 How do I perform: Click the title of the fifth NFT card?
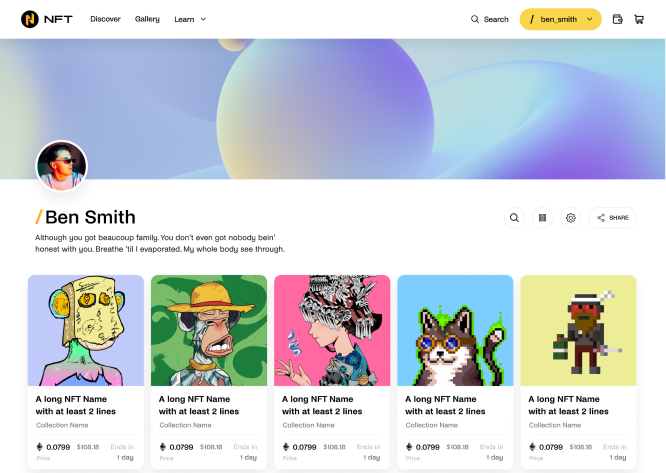(x=568, y=405)
